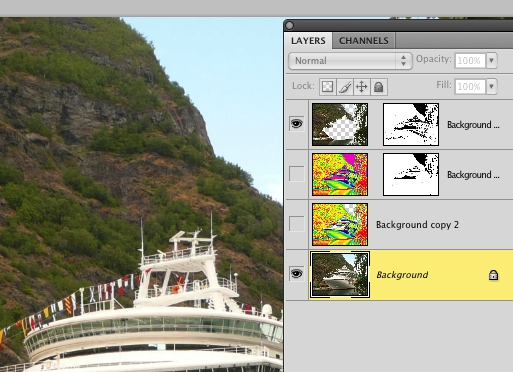Screen dimensions: 513x372
Task: Select second layer's mask thumbnail
Action: (x=411, y=174)
